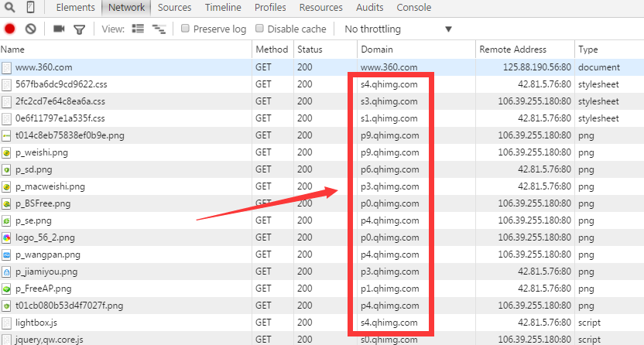Enable the Preserve log checkbox
Screen dimensions: 644x345
tap(186, 29)
